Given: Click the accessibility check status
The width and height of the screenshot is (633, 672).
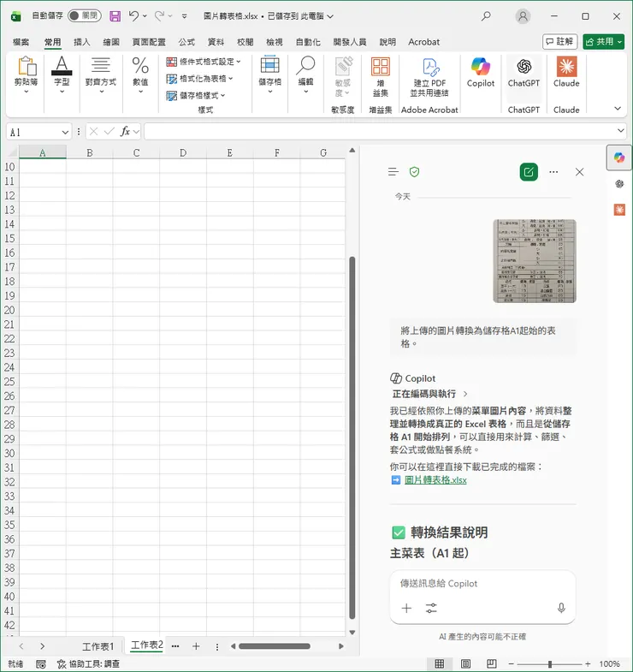Looking at the screenshot, I should 89,663.
